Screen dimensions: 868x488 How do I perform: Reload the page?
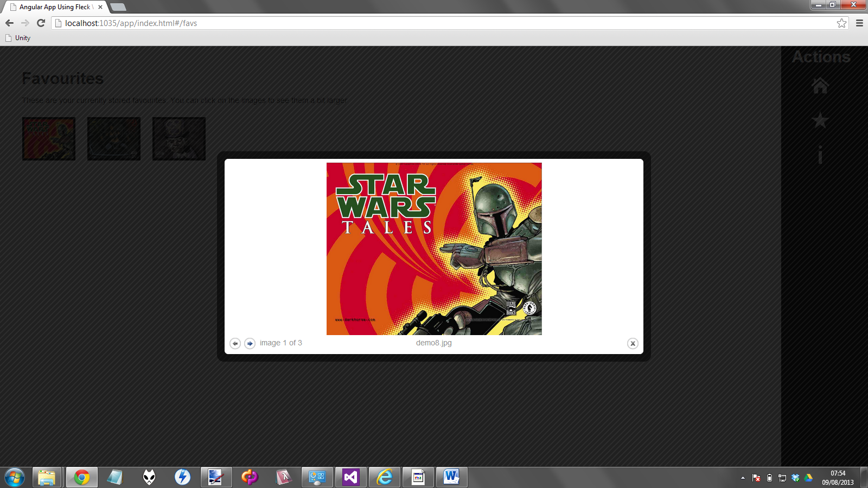pos(41,23)
